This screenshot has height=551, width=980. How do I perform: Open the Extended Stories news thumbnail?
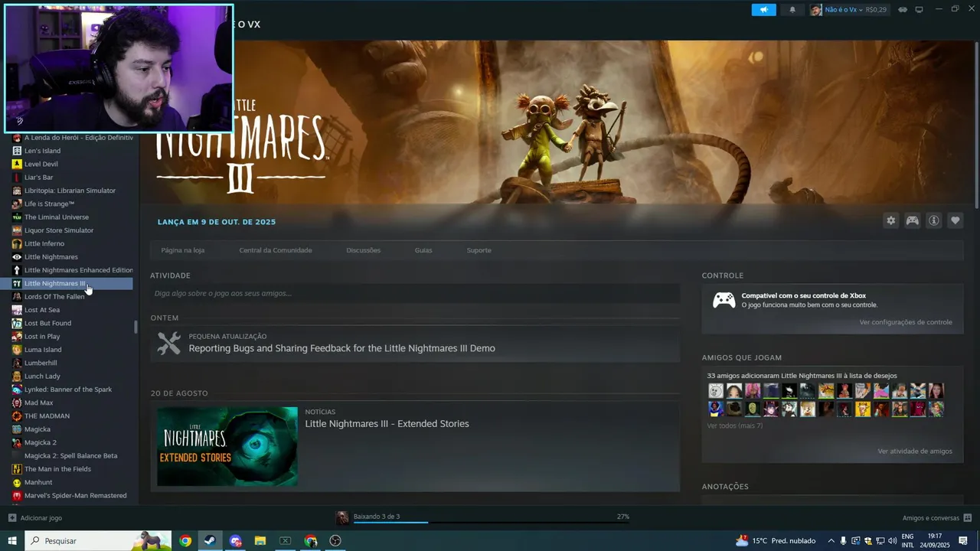[227, 446]
